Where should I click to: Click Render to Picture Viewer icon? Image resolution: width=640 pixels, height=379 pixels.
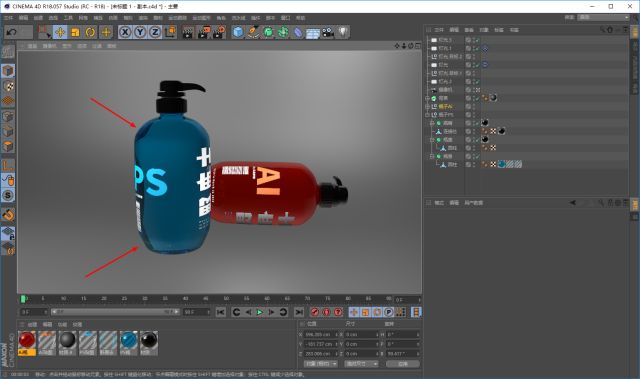pyautogui.click(x=203, y=32)
